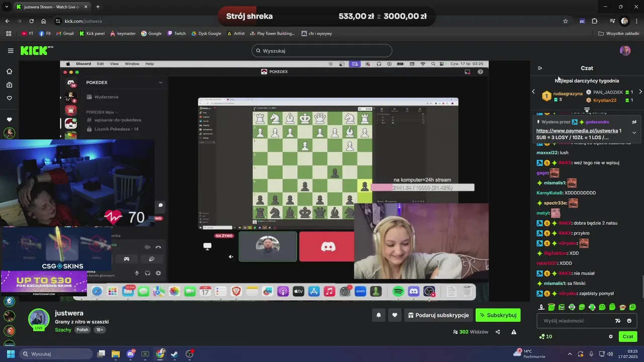
Task: Bookmark page with star icon
Action: (x=566, y=21)
